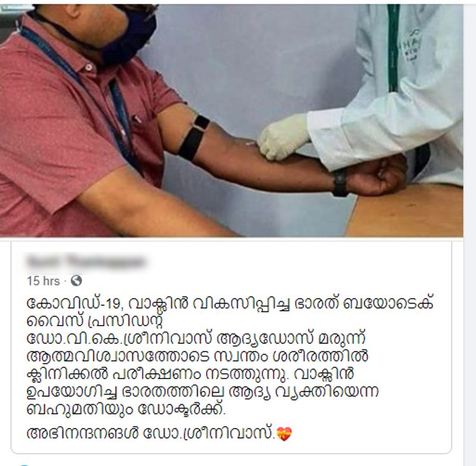Click the wristwatch in the photo

(340, 183)
